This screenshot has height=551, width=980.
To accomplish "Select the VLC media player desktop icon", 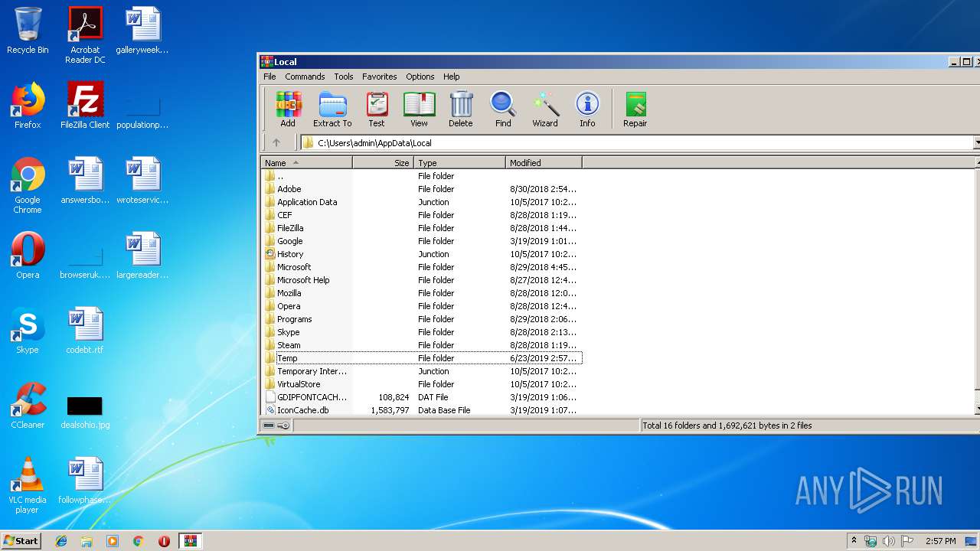I will tap(28, 485).
